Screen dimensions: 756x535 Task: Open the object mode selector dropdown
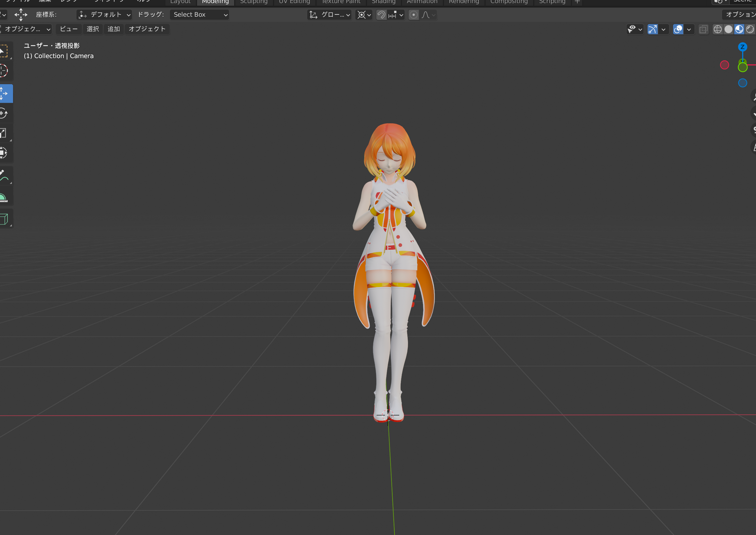coord(26,29)
